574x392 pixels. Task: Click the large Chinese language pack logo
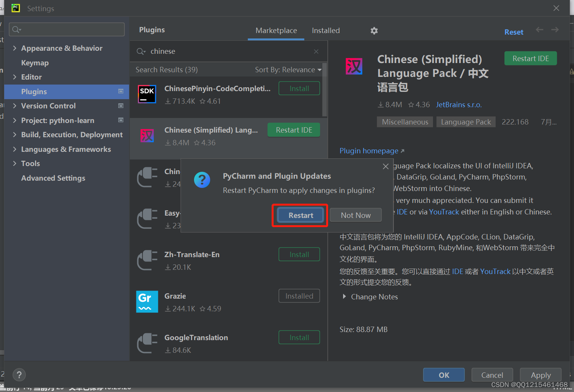(354, 66)
